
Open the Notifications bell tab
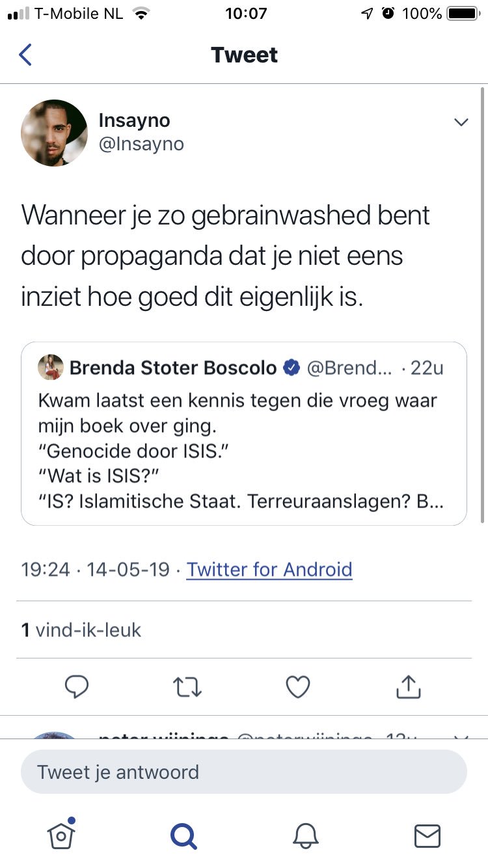pyautogui.click(x=306, y=835)
